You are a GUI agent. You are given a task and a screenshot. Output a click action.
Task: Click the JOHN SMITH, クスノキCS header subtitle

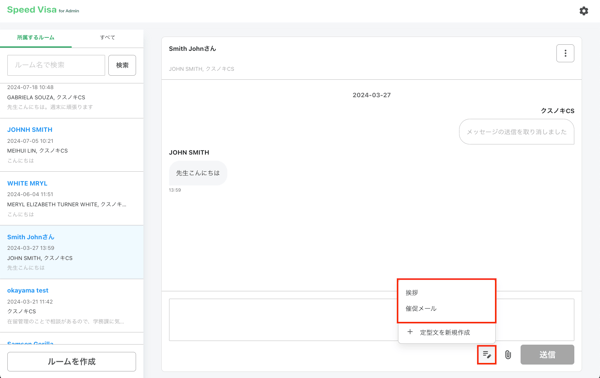(x=202, y=69)
